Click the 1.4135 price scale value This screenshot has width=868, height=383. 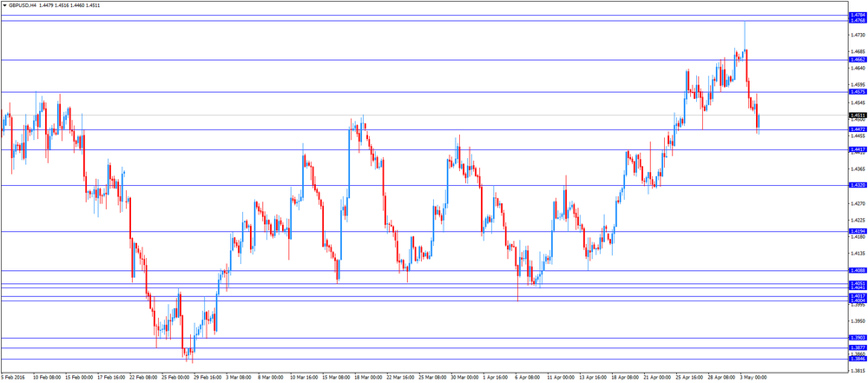click(857, 254)
